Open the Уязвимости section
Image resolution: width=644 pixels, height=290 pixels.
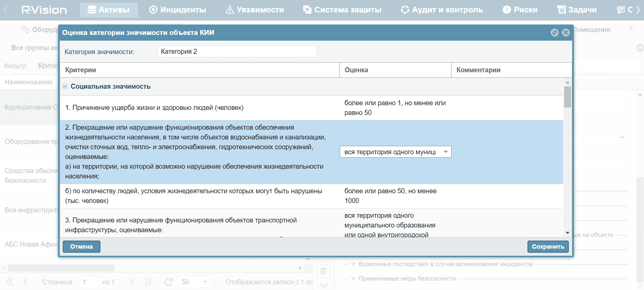pos(255,10)
